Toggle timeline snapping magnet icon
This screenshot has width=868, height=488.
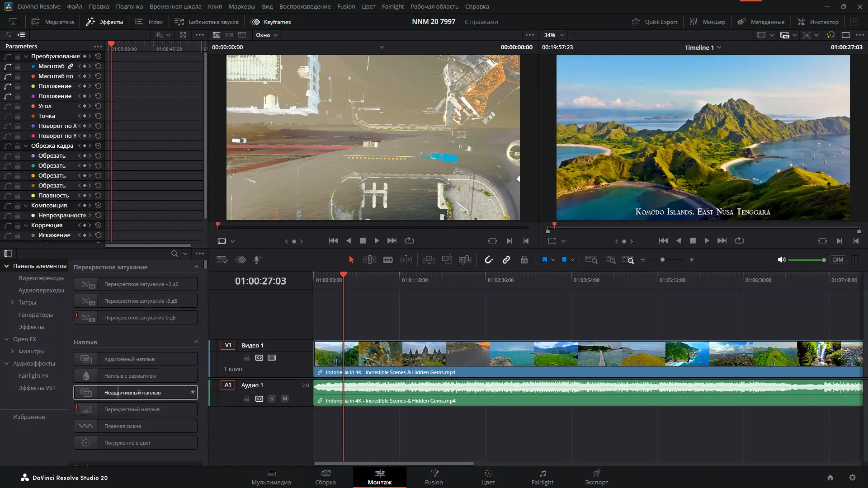488,260
